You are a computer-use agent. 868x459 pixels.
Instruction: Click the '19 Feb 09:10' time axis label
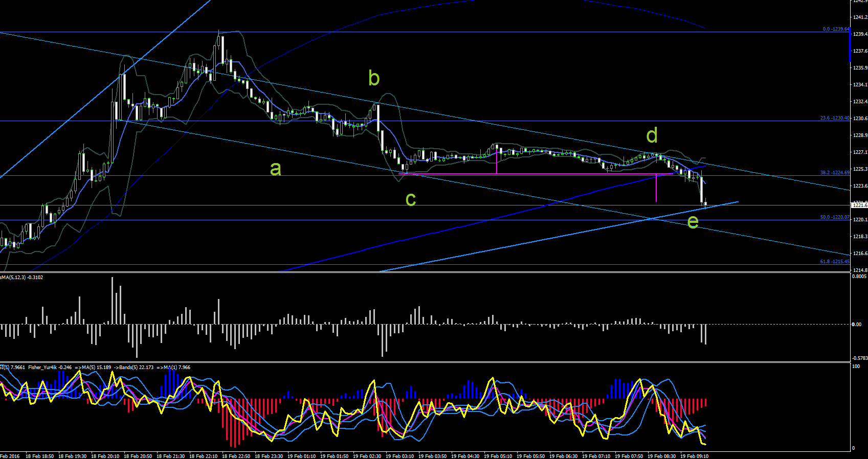click(694, 456)
